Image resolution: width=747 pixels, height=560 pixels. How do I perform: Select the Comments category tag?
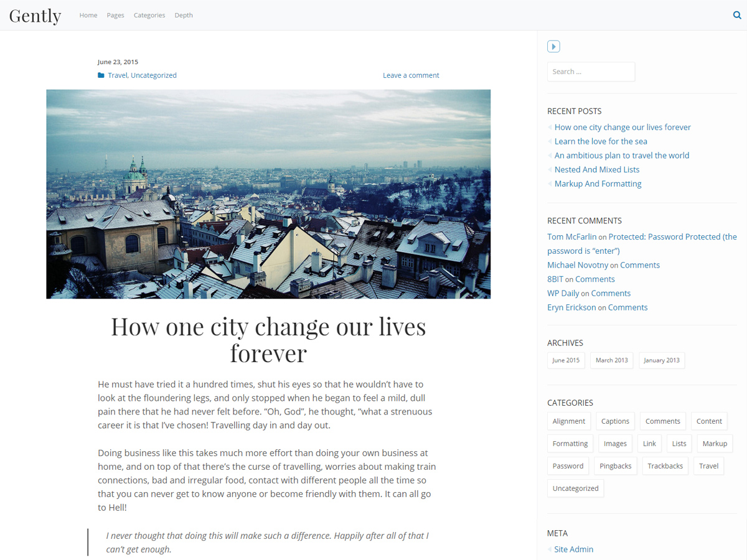(x=663, y=421)
